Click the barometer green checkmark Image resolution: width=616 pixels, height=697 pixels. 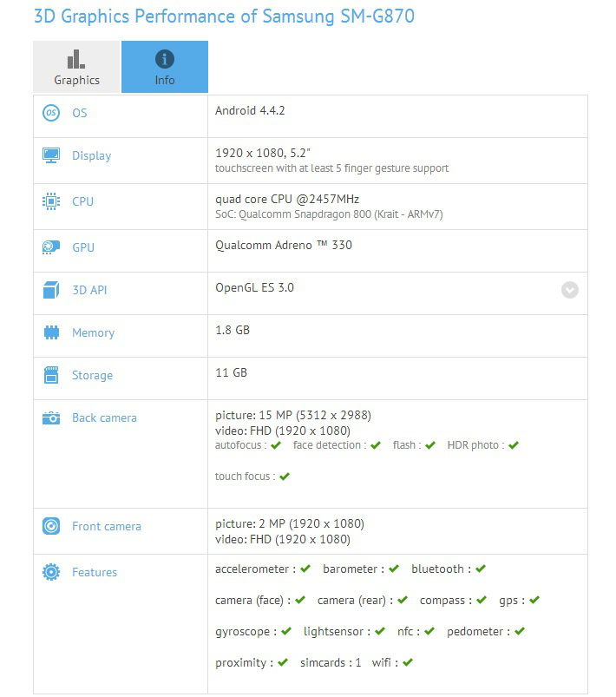394,569
